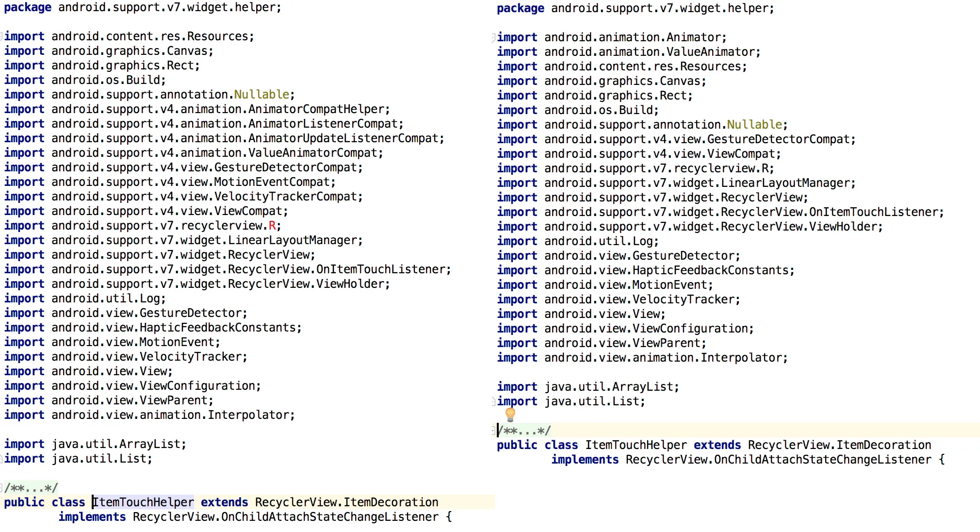Click Nullable annotation in left pane import

click(x=261, y=94)
